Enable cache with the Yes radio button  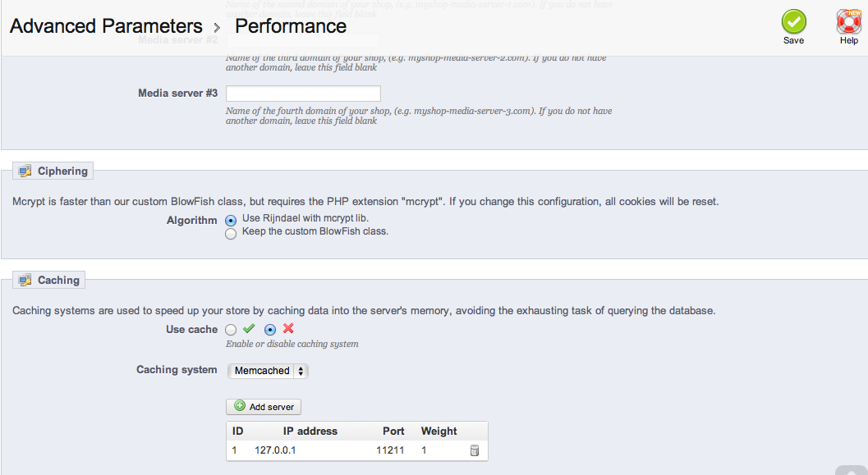click(x=231, y=330)
